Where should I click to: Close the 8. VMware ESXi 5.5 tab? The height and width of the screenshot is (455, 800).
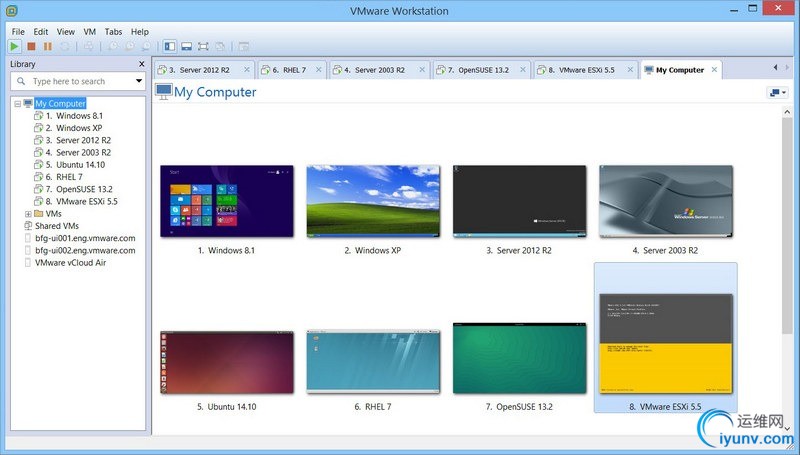point(631,70)
